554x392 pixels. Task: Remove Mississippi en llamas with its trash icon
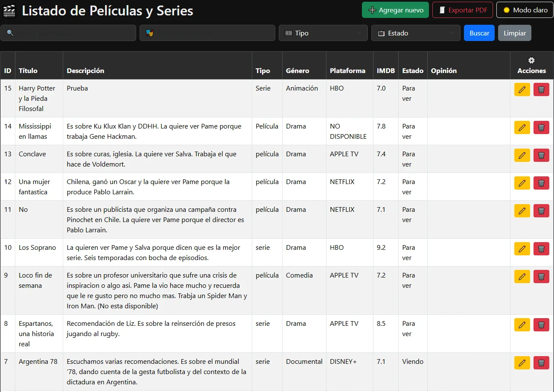coord(541,128)
